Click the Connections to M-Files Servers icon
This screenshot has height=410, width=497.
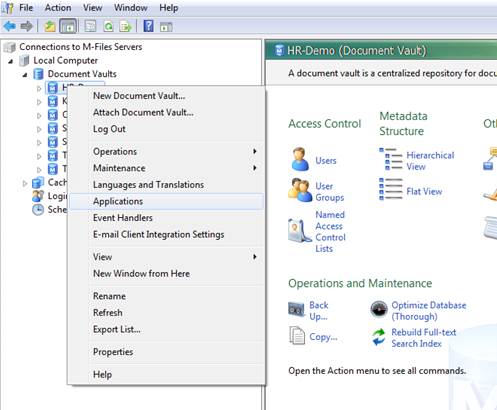(10, 47)
